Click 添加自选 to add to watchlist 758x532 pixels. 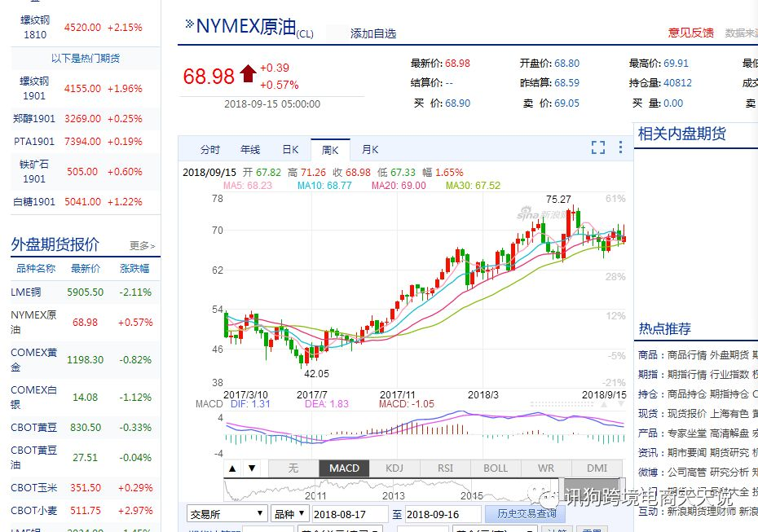372,33
